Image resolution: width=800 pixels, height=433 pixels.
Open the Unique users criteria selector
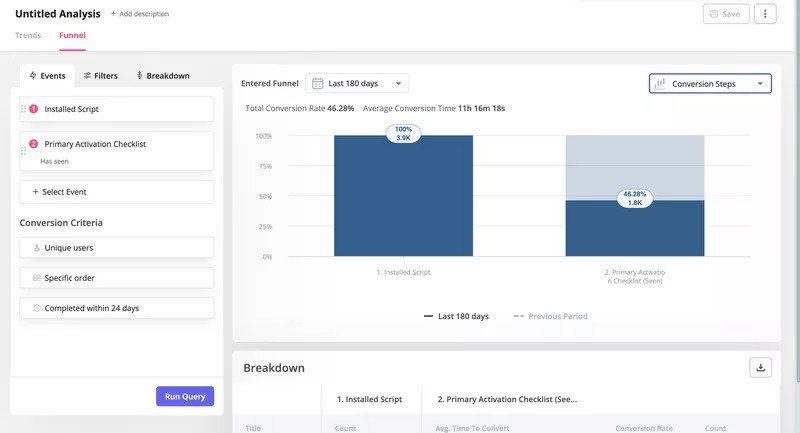(x=116, y=247)
